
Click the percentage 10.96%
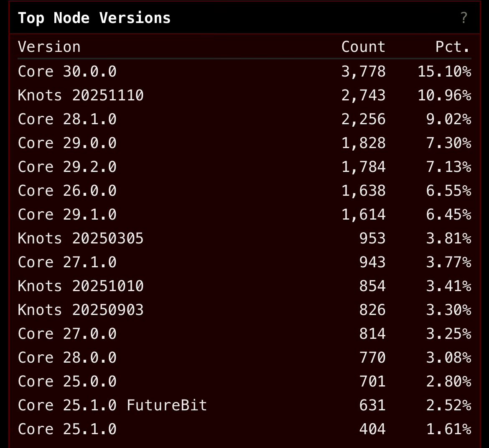[x=444, y=95]
